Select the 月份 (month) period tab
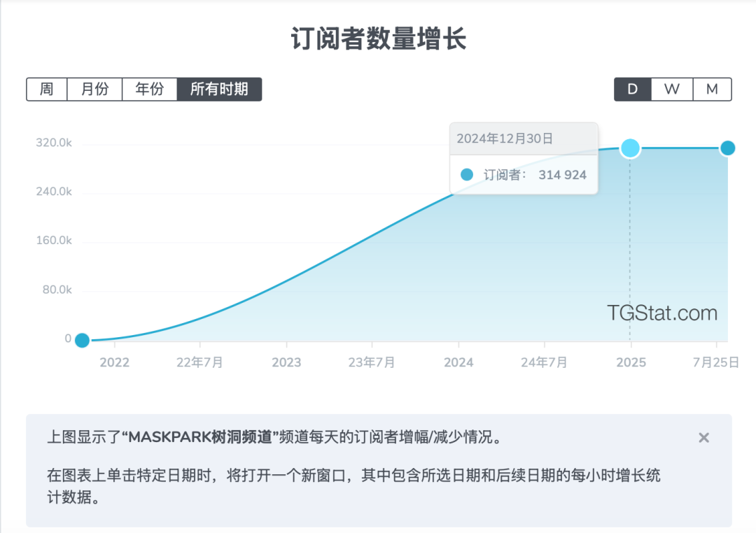Image resolution: width=756 pixels, height=533 pixels. 94,89
